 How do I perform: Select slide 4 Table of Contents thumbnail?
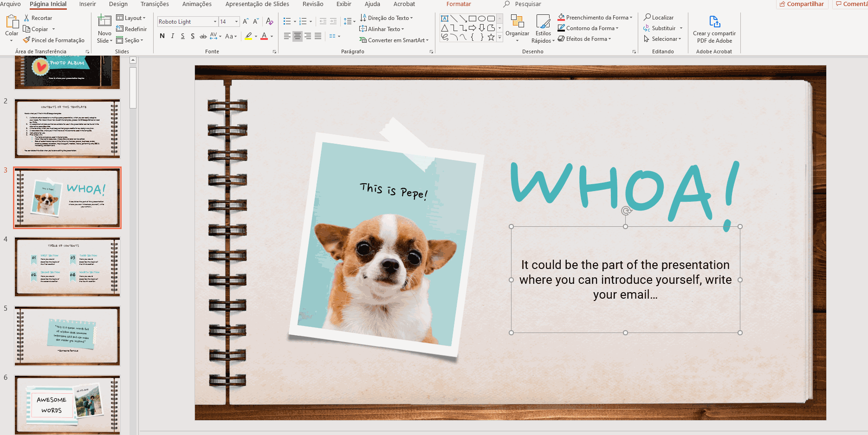tap(67, 267)
